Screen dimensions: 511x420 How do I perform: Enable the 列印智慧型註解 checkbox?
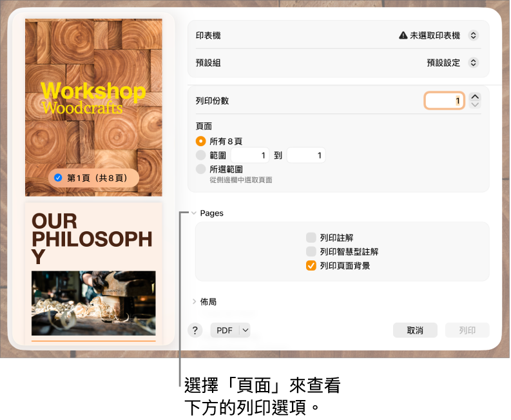[311, 251]
